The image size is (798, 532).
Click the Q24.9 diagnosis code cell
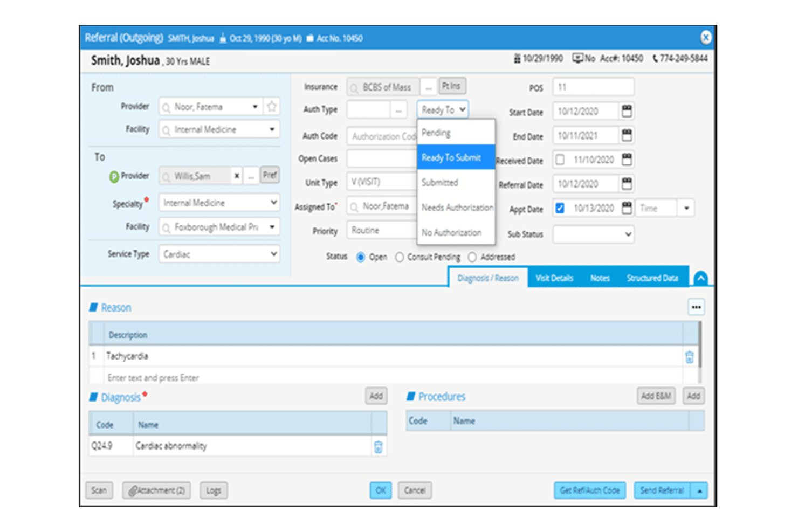pyautogui.click(x=111, y=446)
